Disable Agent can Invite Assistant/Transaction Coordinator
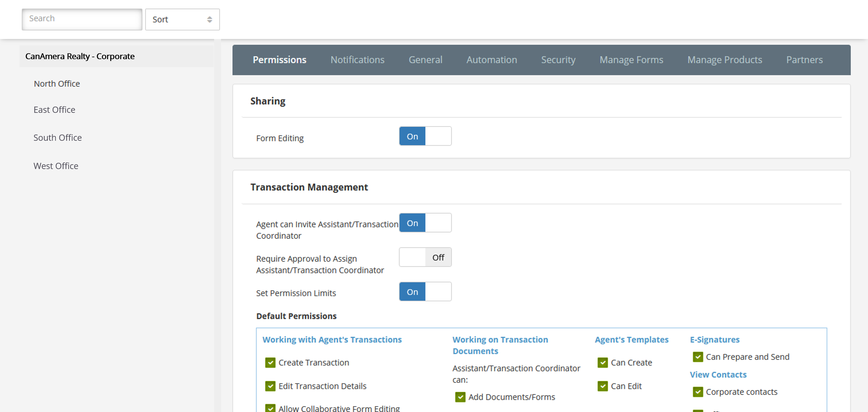 (425, 222)
